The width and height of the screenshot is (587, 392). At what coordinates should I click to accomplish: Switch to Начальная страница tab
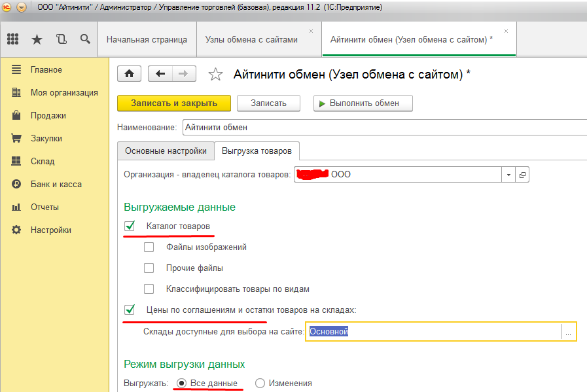pos(147,39)
